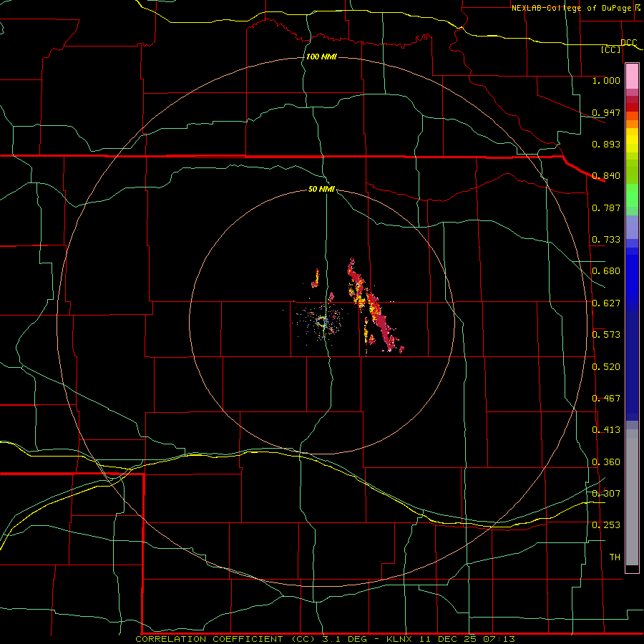
Task: Click the DCC label above the color scale
Action: pyautogui.click(x=628, y=42)
